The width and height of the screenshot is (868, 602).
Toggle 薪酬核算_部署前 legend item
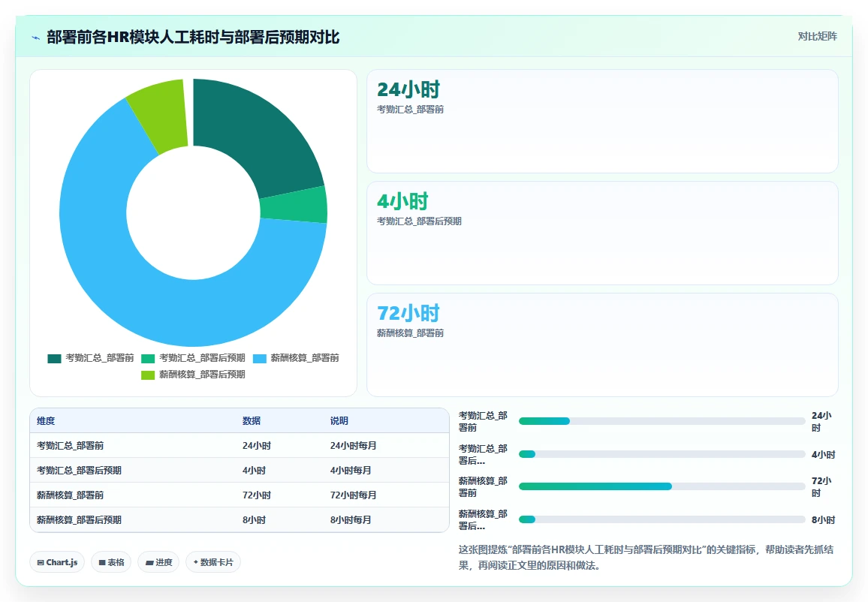(296, 358)
